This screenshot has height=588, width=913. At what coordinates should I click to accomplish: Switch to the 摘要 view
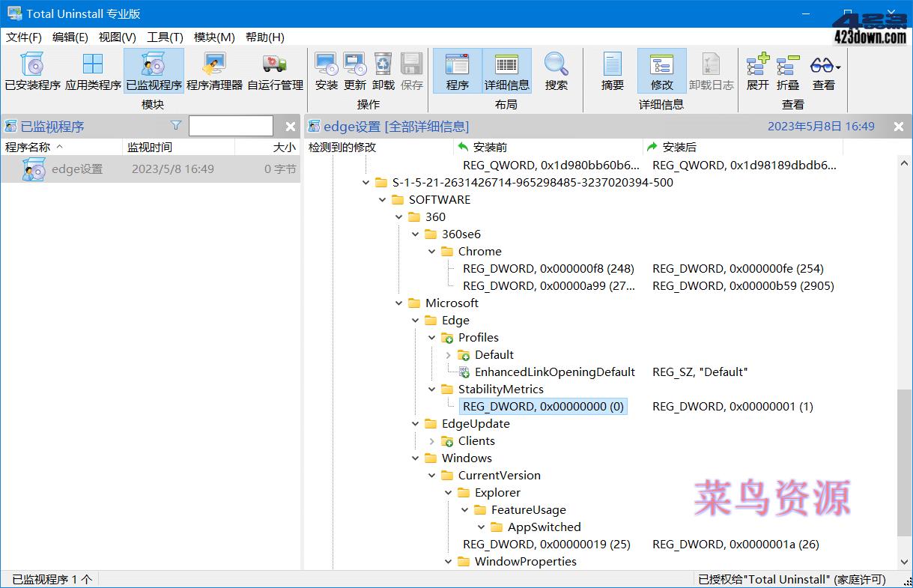tap(611, 71)
